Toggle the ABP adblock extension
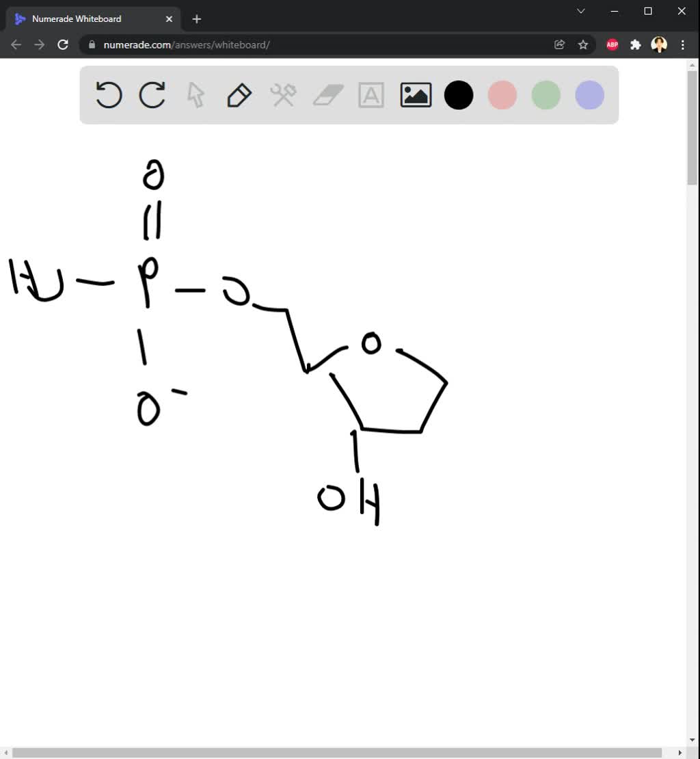The width and height of the screenshot is (700, 759). (612, 44)
